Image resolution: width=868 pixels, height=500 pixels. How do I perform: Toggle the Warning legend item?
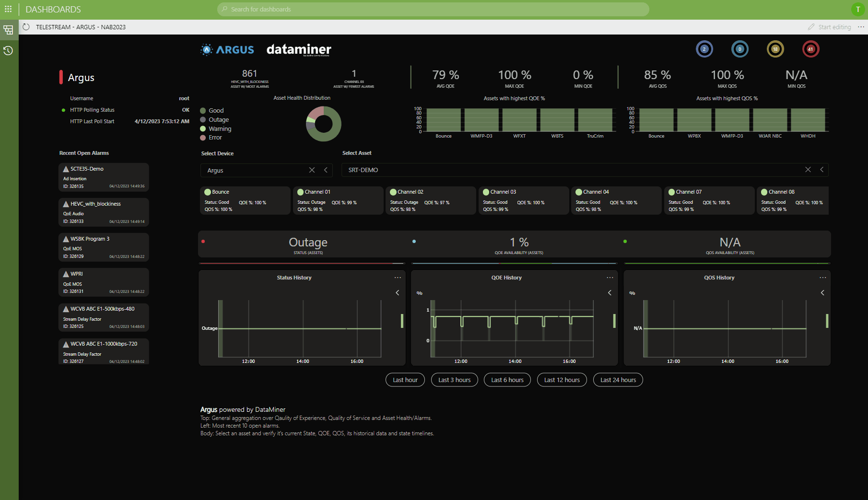click(216, 129)
